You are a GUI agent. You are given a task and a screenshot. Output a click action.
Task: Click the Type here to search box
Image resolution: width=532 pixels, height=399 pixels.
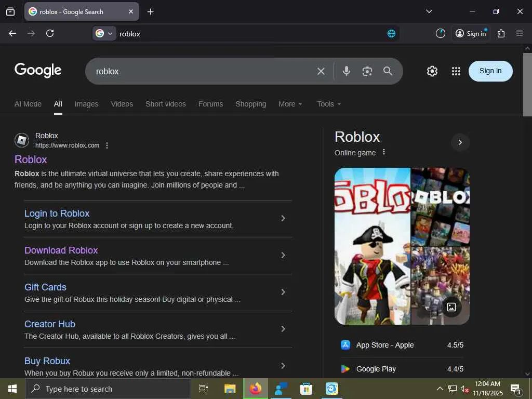(108, 389)
